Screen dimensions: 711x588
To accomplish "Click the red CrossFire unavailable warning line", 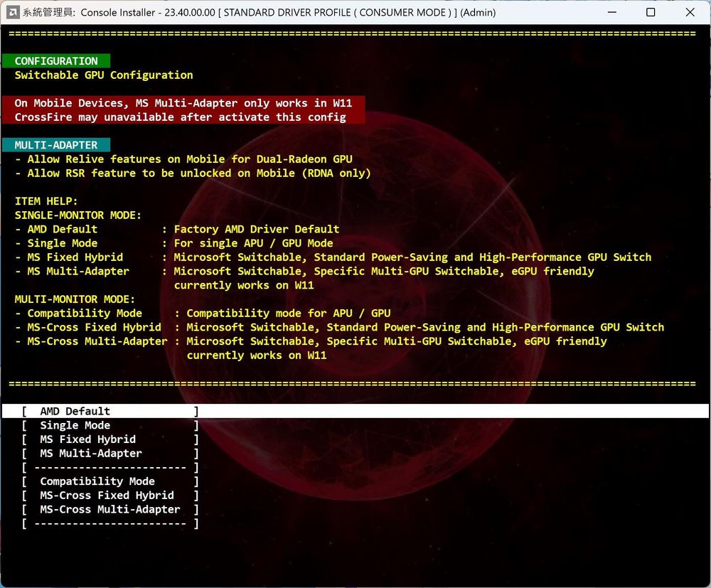I will [180, 117].
